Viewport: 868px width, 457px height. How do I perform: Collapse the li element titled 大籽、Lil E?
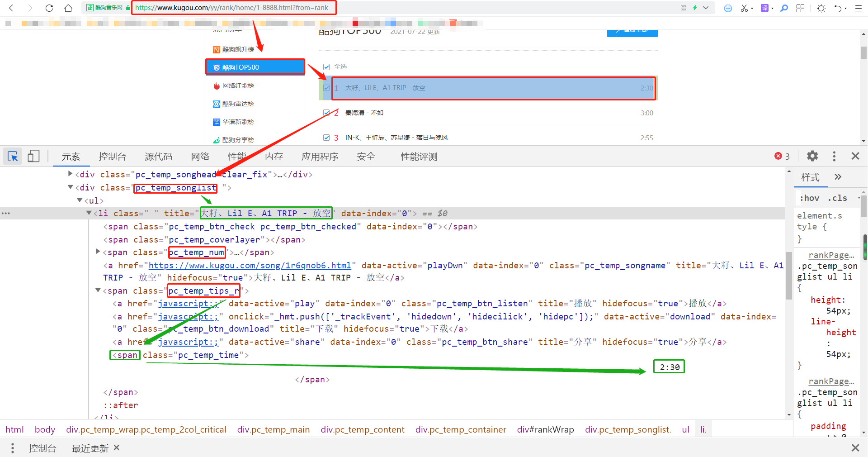(x=89, y=213)
